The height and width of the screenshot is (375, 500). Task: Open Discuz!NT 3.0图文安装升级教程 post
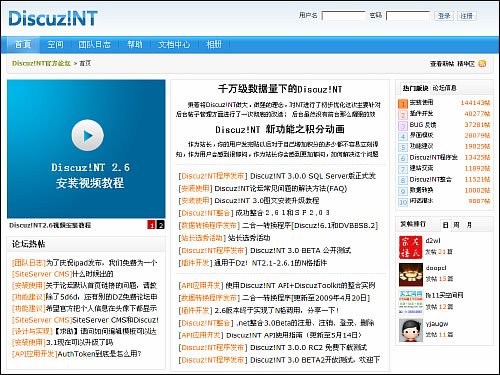(x=267, y=201)
